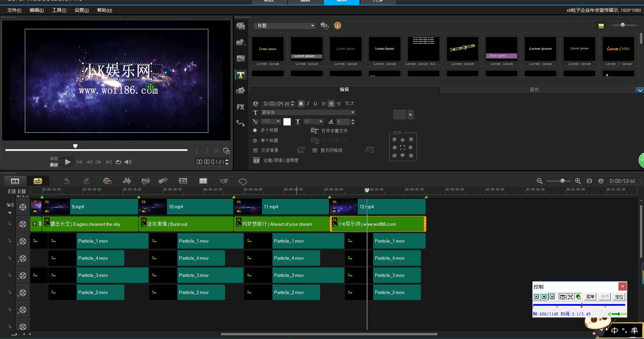Enable the 文字背景 checkbox

point(255,151)
